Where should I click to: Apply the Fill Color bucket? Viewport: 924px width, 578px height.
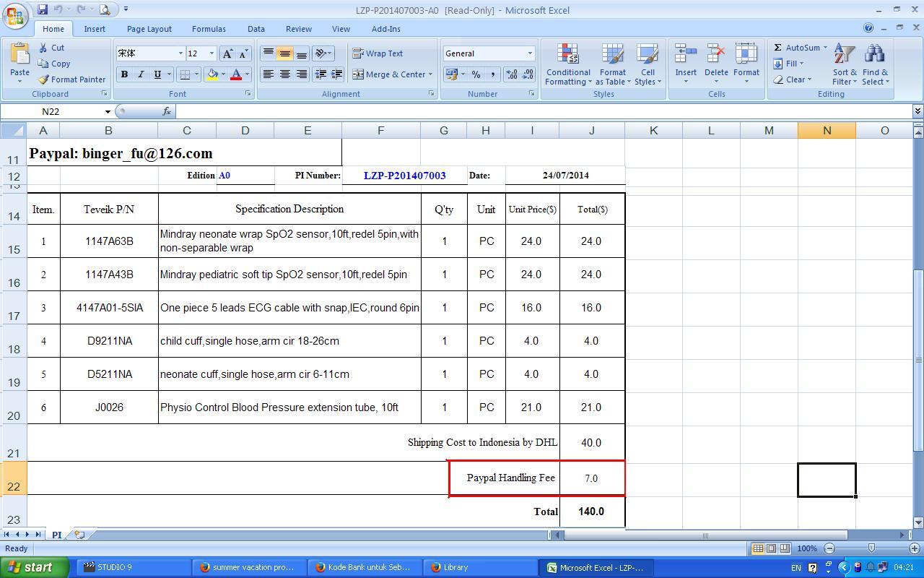coord(212,74)
